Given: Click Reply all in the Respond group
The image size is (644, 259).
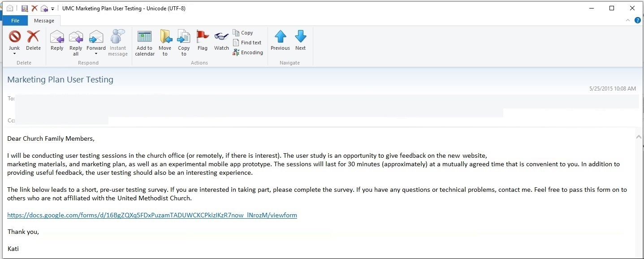Looking at the screenshot, I should pyautogui.click(x=76, y=37).
